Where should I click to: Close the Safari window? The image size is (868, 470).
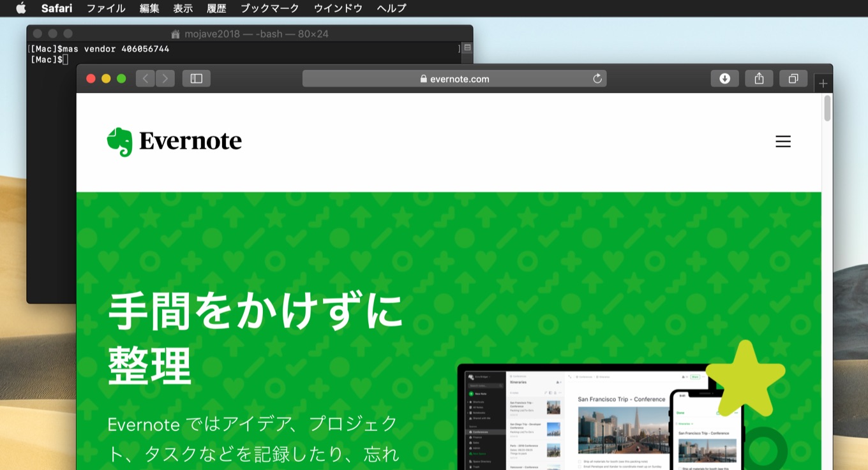(x=91, y=78)
